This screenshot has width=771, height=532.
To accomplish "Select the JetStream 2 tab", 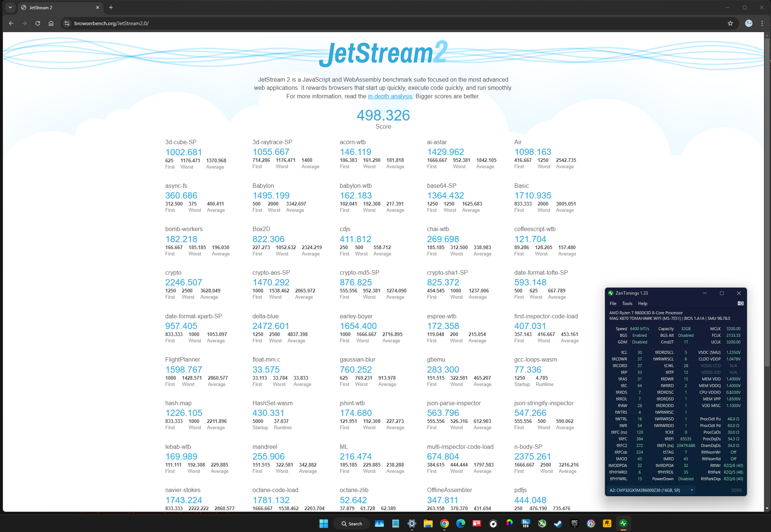I will click(x=60, y=7).
